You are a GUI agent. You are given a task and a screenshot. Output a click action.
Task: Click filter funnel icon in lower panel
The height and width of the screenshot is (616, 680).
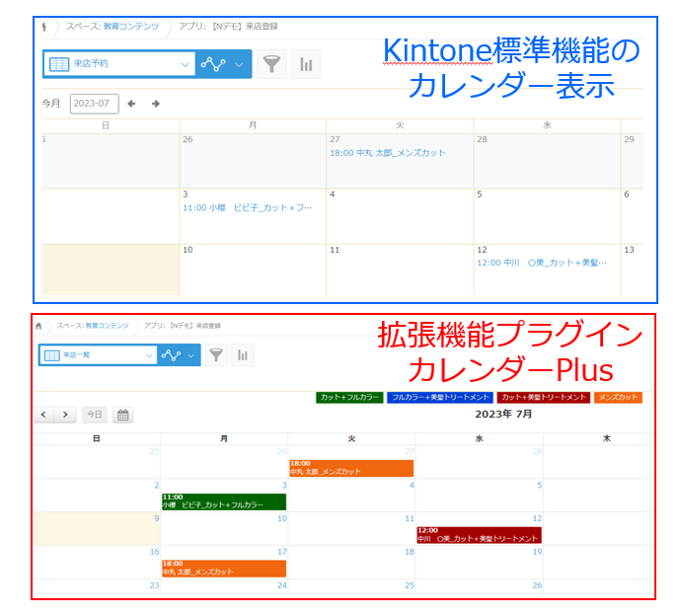click(216, 354)
